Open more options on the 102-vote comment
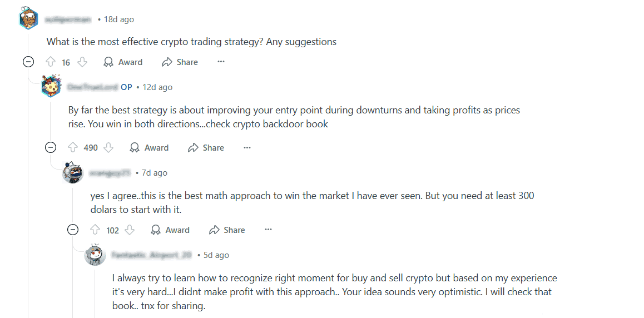Screen dimensions: 644x318 [x=268, y=230]
